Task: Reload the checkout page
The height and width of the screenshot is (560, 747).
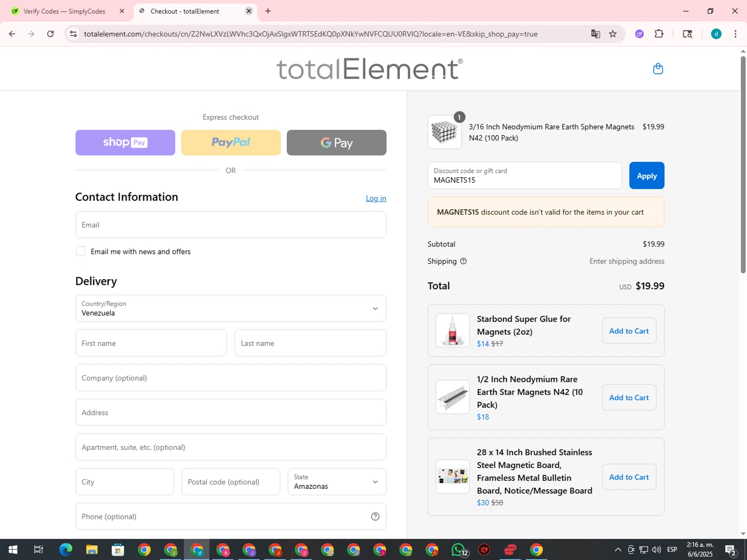Action: tap(50, 34)
